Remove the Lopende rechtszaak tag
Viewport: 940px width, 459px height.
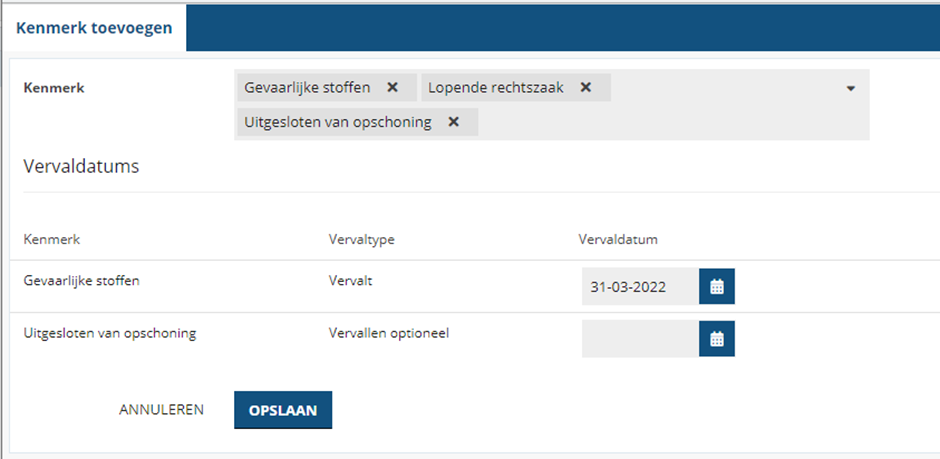(x=586, y=88)
